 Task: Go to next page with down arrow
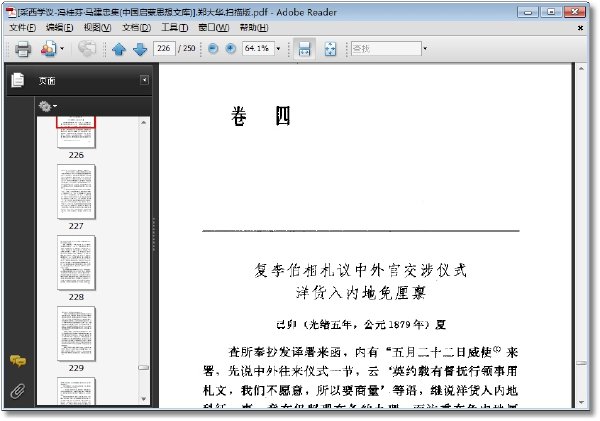(140, 49)
